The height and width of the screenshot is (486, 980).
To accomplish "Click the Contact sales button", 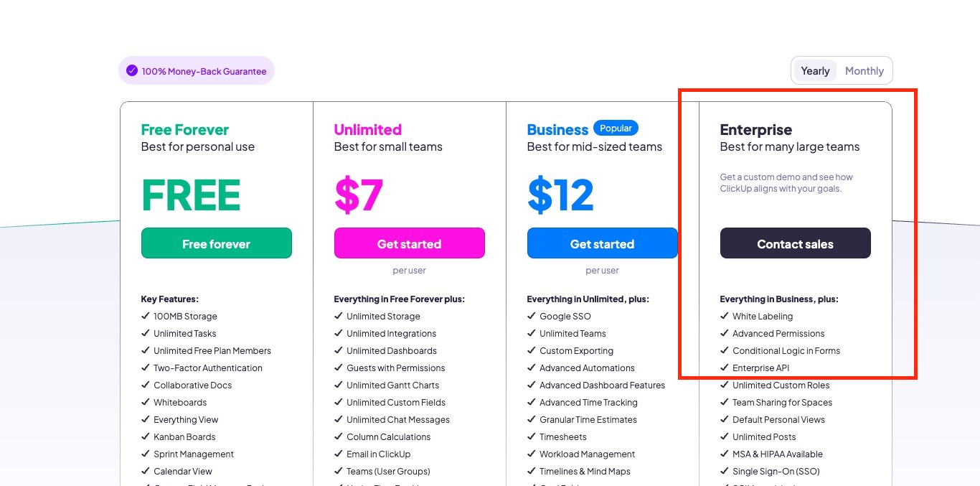I will pyautogui.click(x=795, y=243).
